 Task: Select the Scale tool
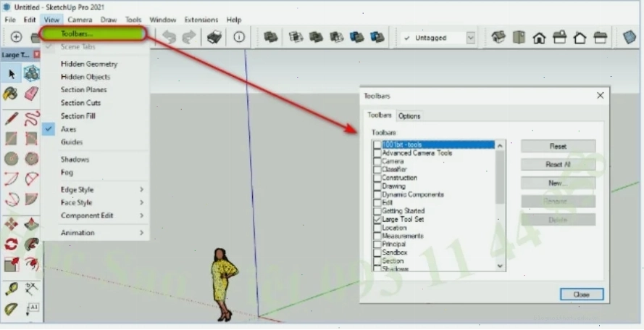coord(11,264)
